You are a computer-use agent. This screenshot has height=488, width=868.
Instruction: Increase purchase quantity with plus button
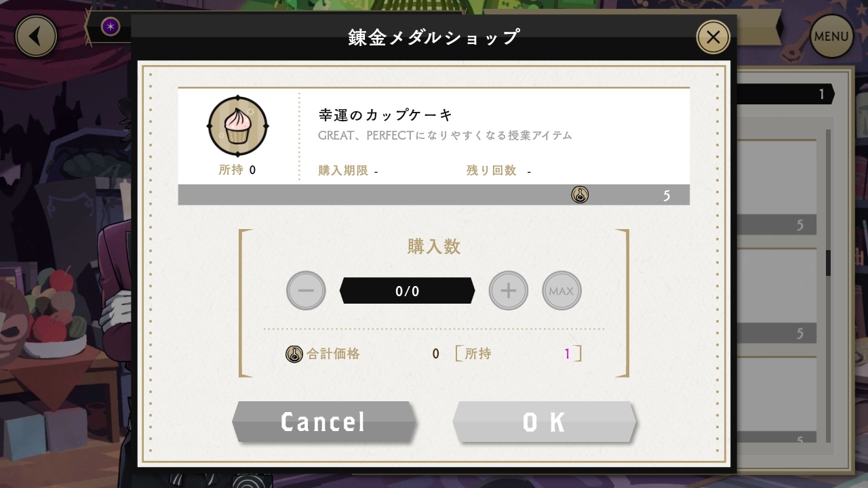509,291
